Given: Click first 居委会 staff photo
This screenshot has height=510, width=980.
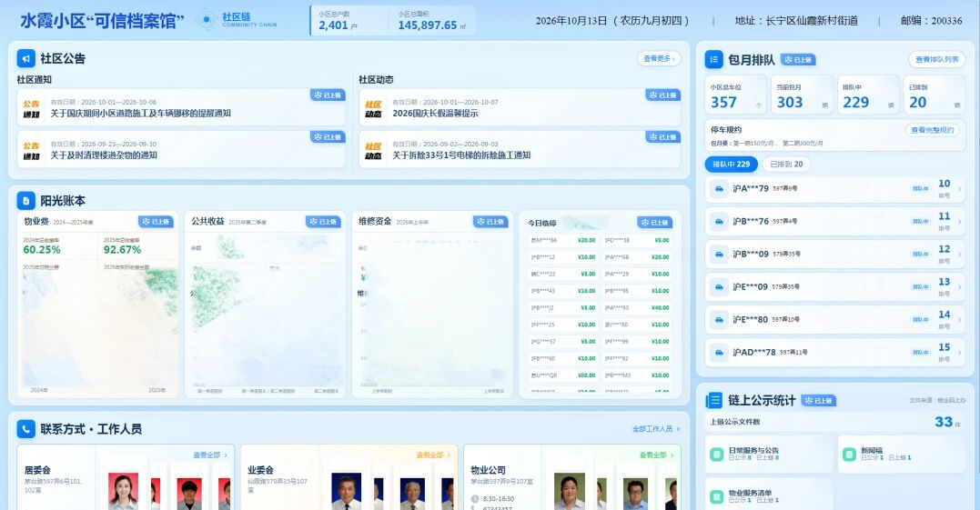Looking at the screenshot, I should pos(123,491).
